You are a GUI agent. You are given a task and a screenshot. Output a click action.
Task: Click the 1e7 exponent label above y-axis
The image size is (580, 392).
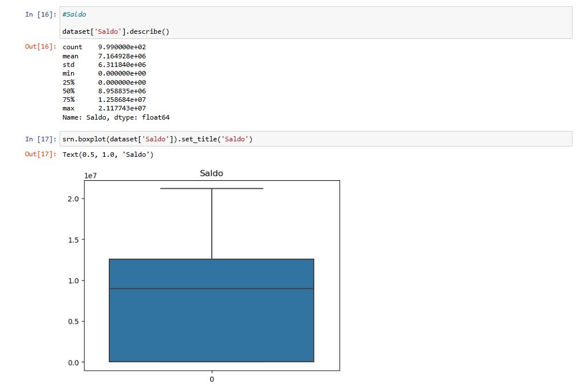(x=90, y=176)
